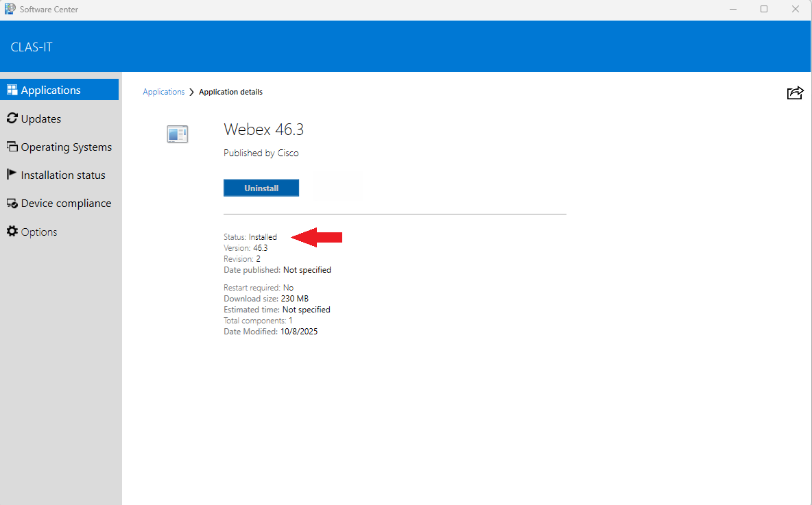Click the Installation status flag icon

point(12,174)
